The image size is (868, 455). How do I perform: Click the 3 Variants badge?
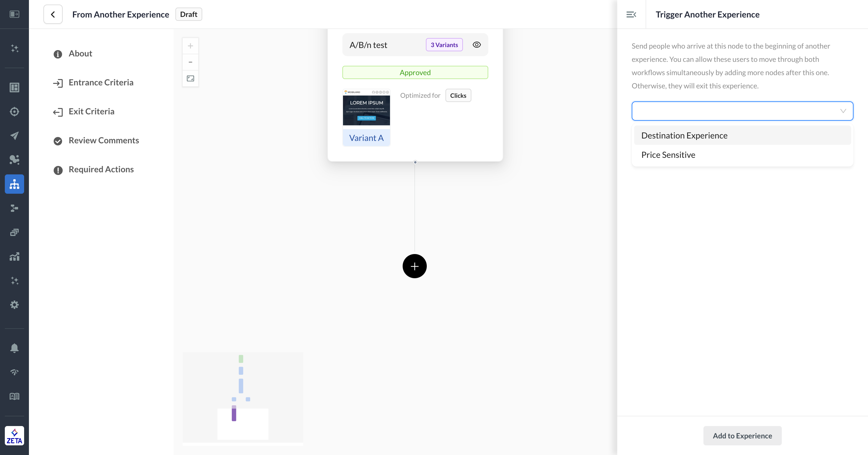(x=444, y=45)
